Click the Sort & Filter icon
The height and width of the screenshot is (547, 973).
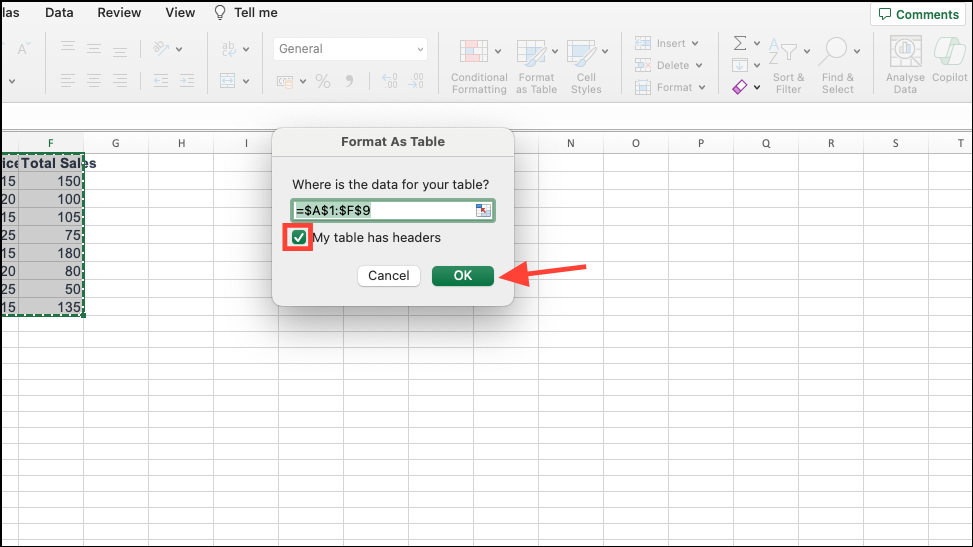(783, 52)
